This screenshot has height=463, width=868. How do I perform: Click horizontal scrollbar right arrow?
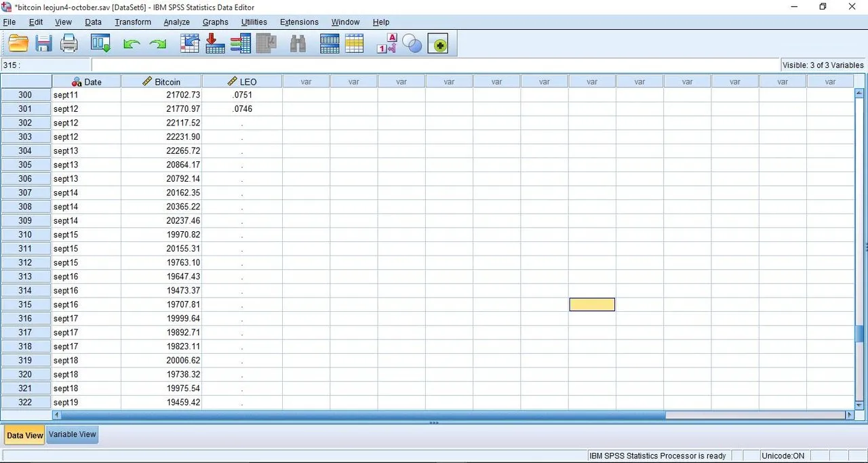[850, 415]
